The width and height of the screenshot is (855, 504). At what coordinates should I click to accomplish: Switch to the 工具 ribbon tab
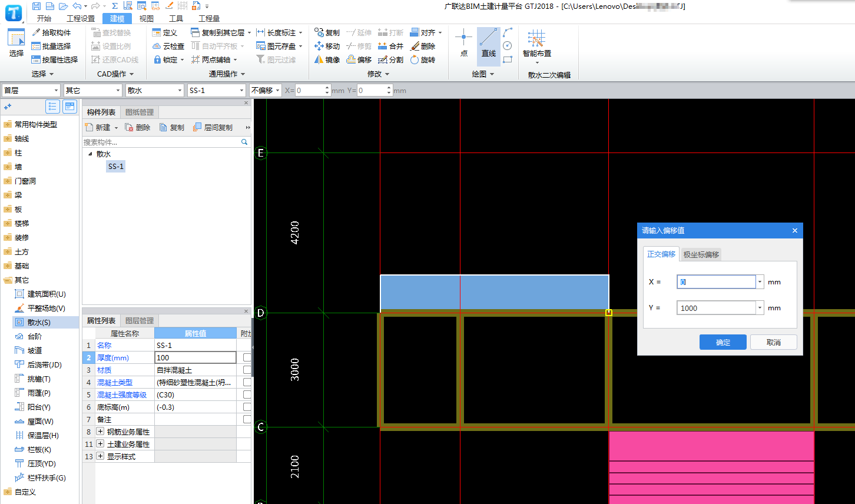[x=176, y=18]
